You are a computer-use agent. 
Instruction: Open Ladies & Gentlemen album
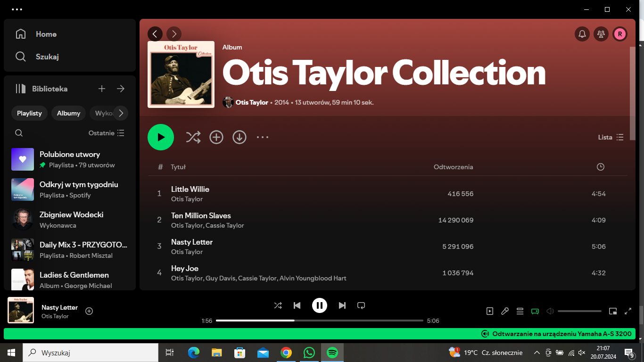pyautogui.click(x=70, y=278)
